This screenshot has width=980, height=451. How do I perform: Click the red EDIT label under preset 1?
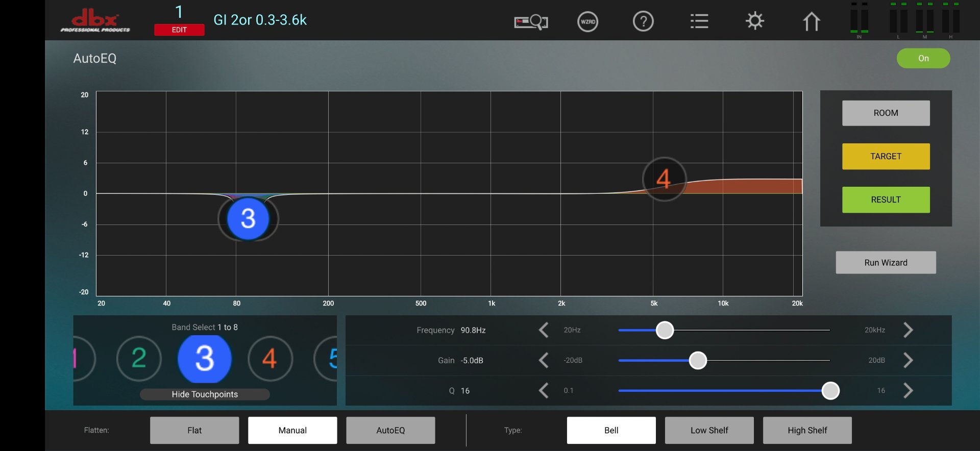pos(179,30)
